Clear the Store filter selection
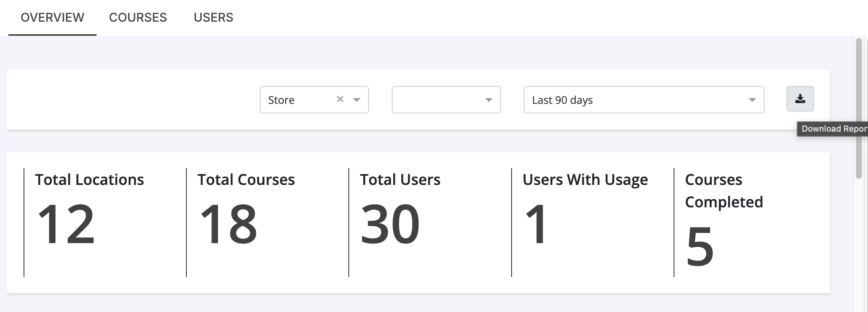Viewport: 868px width, 312px height. pyautogui.click(x=340, y=99)
